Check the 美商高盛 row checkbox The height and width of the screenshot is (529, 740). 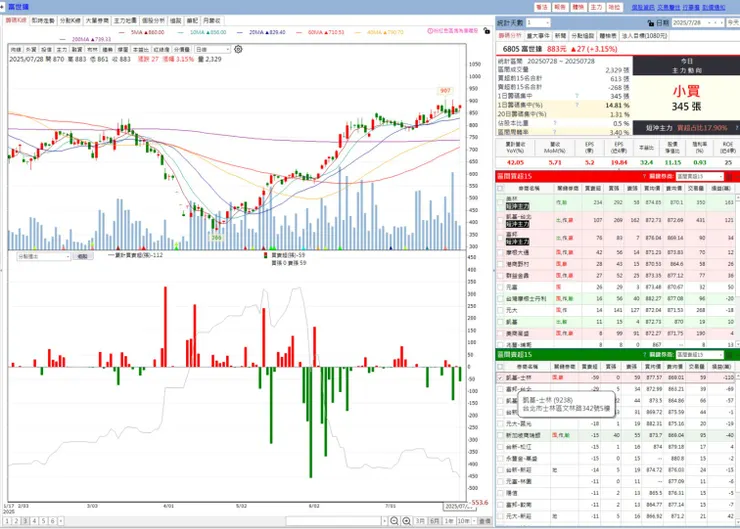click(500, 333)
